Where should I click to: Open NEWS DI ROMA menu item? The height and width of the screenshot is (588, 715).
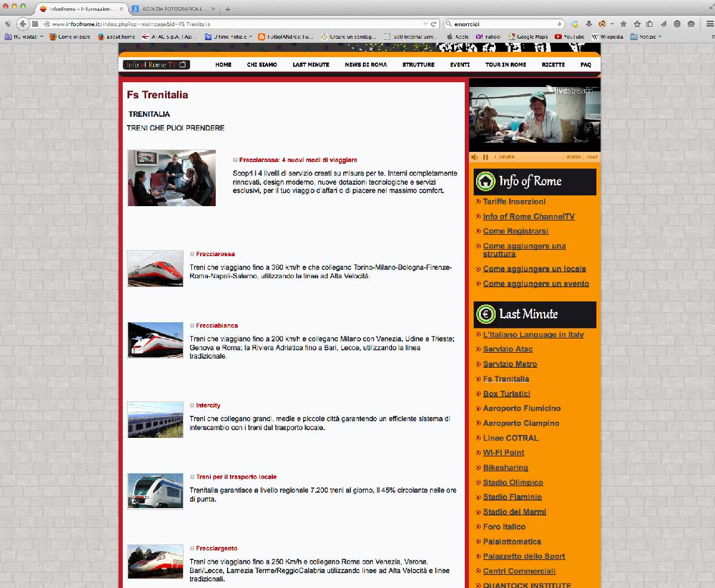tap(366, 64)
